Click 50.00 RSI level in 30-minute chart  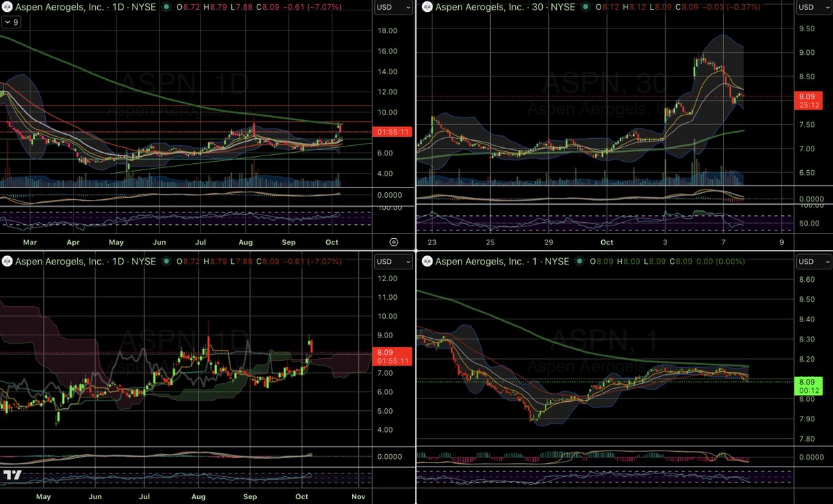(809, 224)
